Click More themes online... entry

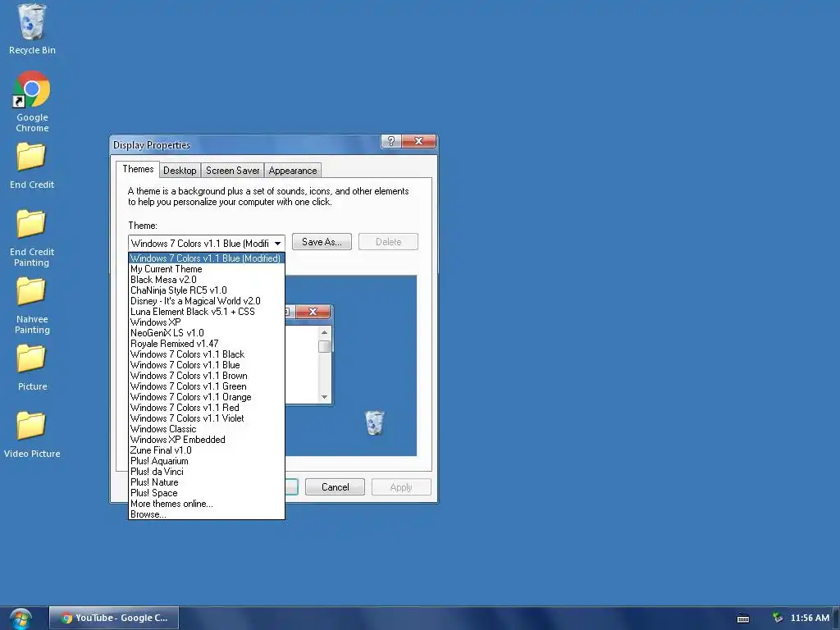pyautogui.click(x=206, y=504)
